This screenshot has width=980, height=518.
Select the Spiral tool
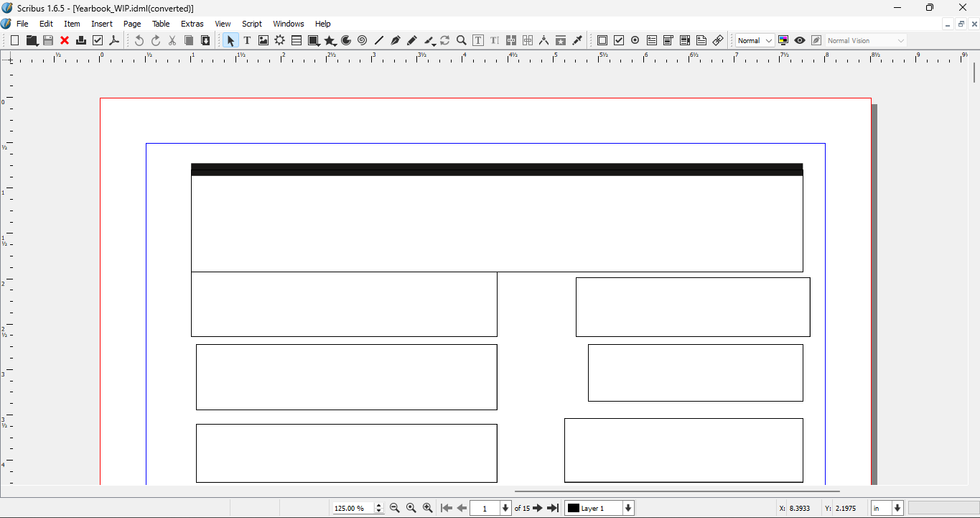363,41
